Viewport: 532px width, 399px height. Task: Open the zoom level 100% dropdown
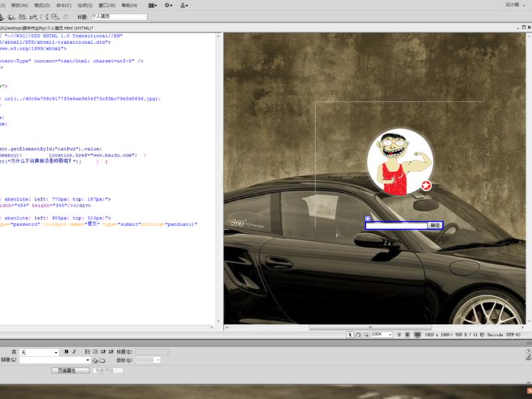[x=382, y=334]
